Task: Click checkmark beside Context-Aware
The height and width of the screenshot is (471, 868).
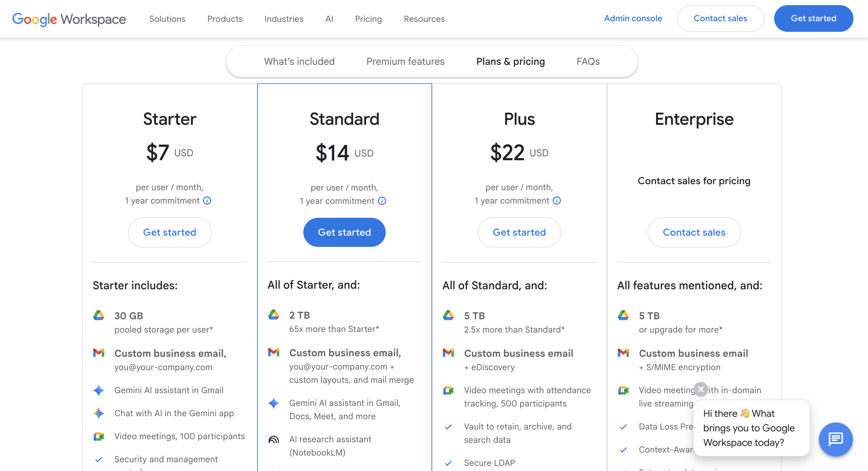Action: 623,450
